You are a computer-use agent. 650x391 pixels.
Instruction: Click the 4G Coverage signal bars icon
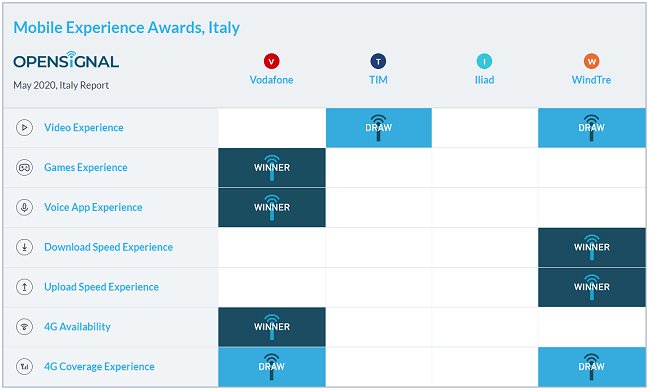click(x=24, y=367)
